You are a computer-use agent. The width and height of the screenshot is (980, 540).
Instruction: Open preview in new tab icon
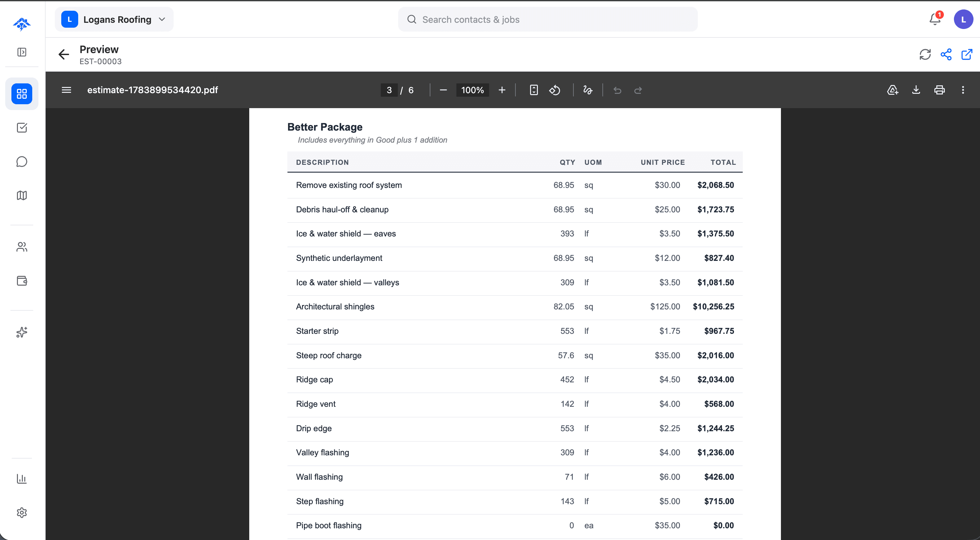click(967, 55)
